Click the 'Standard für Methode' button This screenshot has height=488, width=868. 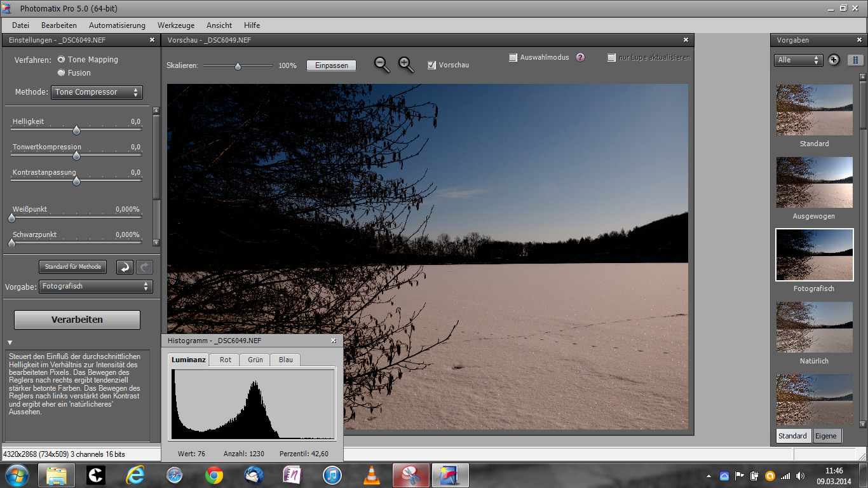coord(72,267)
